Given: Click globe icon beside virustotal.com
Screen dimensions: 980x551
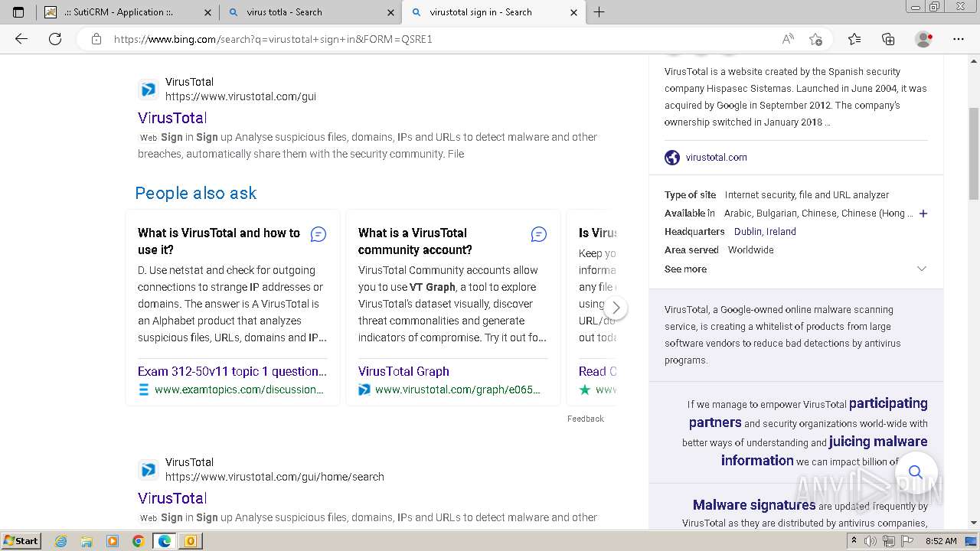Looking at the screenshot, I should (672, 158).
